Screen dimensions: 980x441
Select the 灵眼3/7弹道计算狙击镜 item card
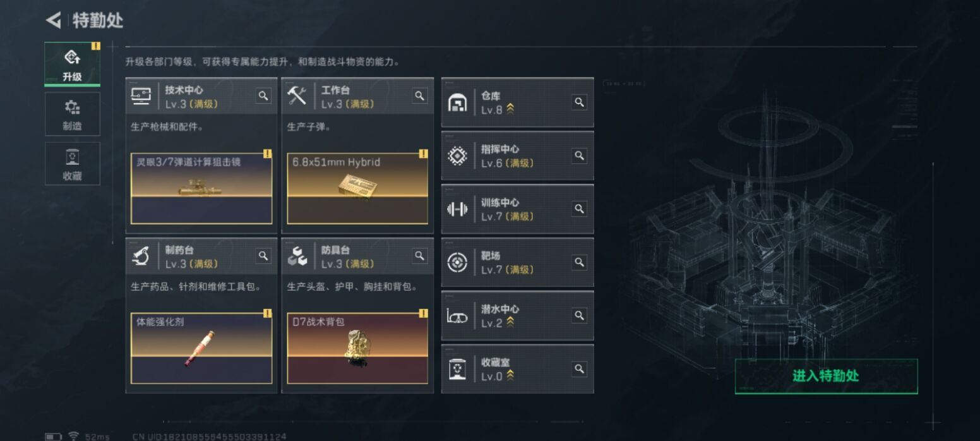point(201,188)
